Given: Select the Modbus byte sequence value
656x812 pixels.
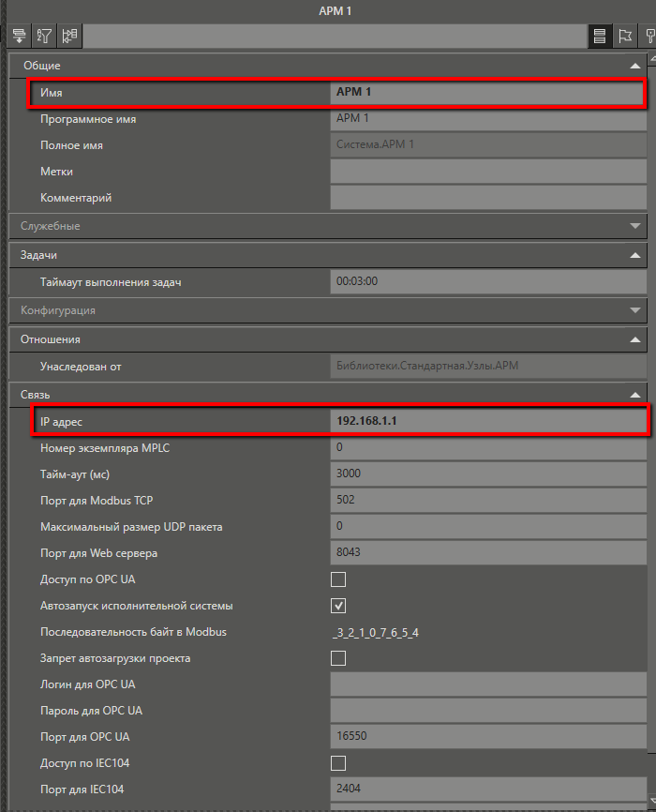Looking at the screenshot, I should [x=487, y=632].
